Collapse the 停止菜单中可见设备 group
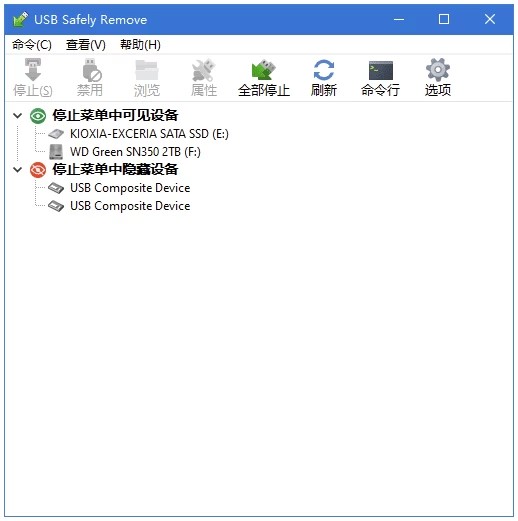The height and width of the screenshot is (521, 518). click(x=17, y=116)
